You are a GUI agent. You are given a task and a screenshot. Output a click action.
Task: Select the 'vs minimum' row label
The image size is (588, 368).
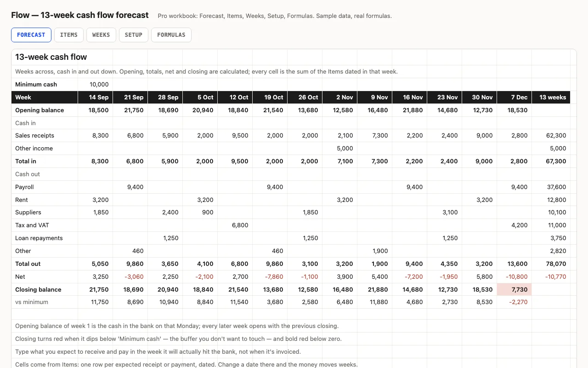click(45, 302)
